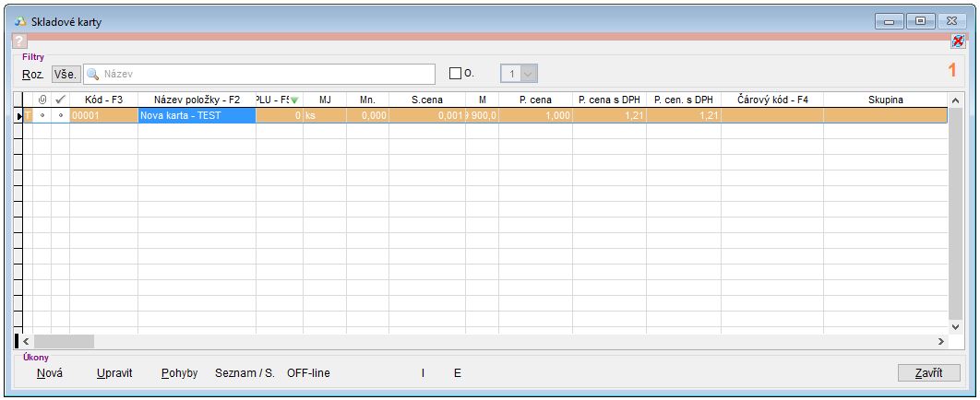Sort by Kód - F3 column header
Screen dimensions: 980x400
coord(103,100)
